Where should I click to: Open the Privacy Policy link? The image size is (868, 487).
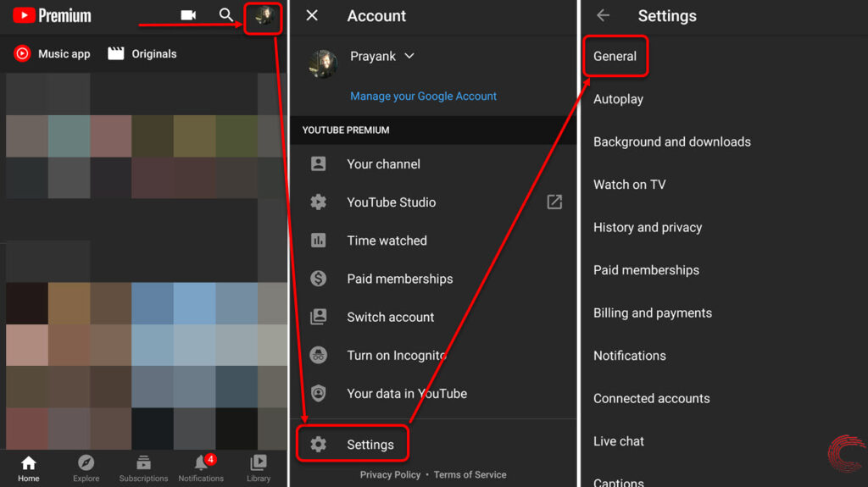coord(390,474)
